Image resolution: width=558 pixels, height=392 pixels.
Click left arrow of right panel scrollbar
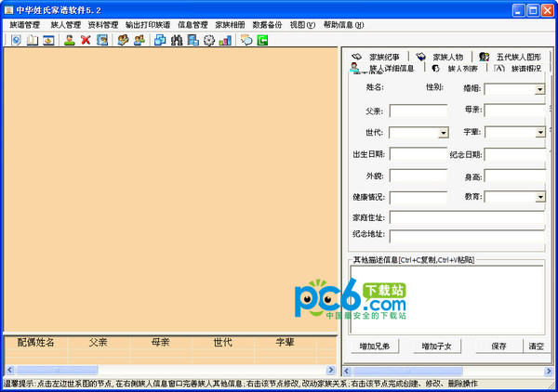click(x=347, y=372)
